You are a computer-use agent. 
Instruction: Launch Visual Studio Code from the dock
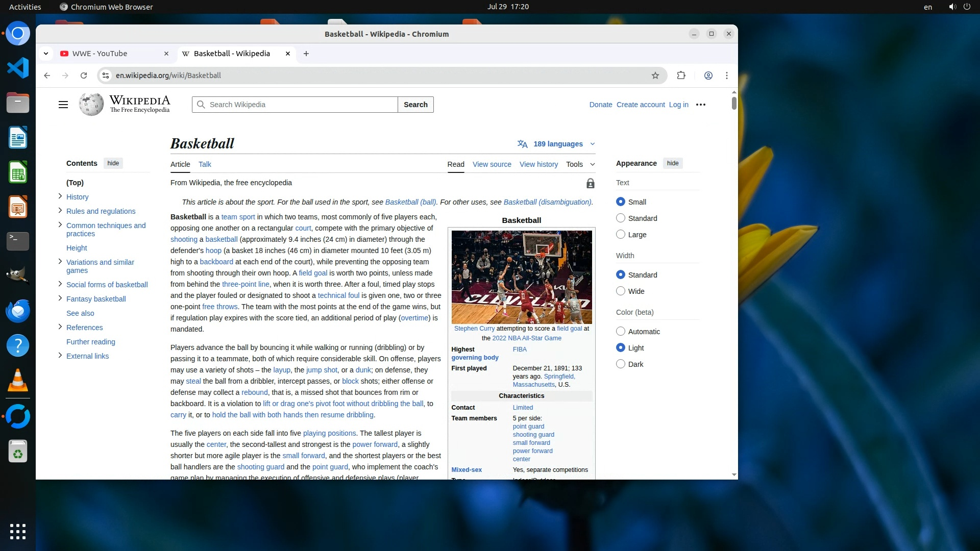[18, 68]
